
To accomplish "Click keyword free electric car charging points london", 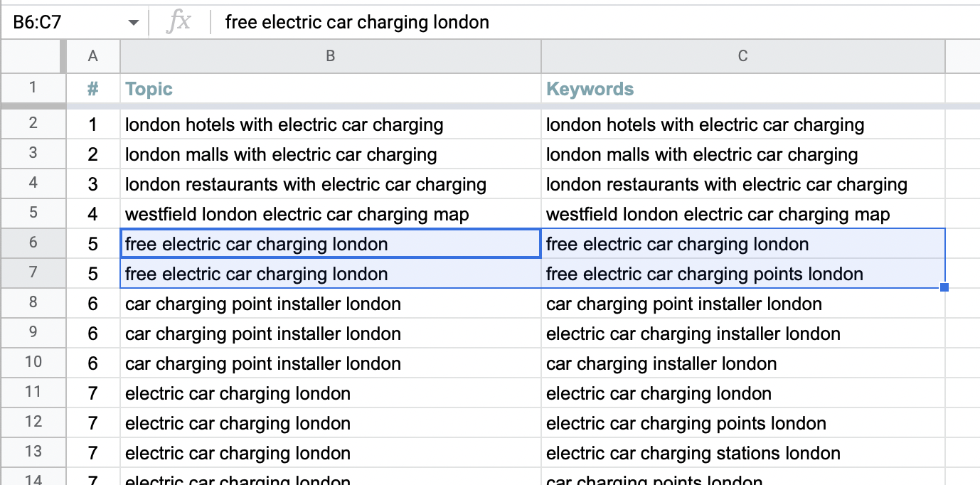I will click(743, 274).
